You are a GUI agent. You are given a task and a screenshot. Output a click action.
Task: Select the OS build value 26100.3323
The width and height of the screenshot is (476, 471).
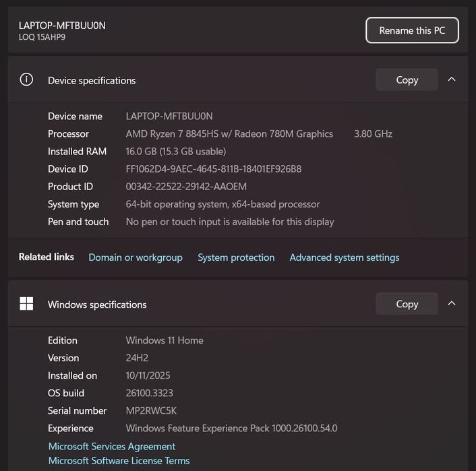(150, 393)
